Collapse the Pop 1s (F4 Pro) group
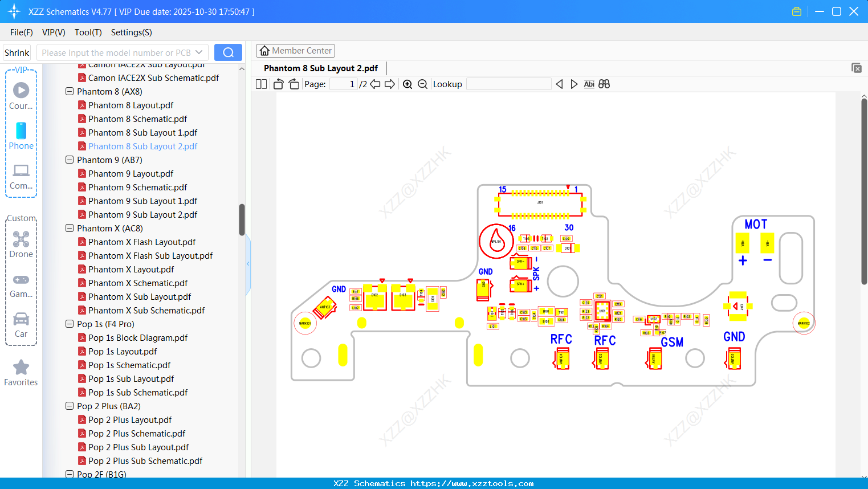This screenshot has width=868, height=489. [69, 324]
